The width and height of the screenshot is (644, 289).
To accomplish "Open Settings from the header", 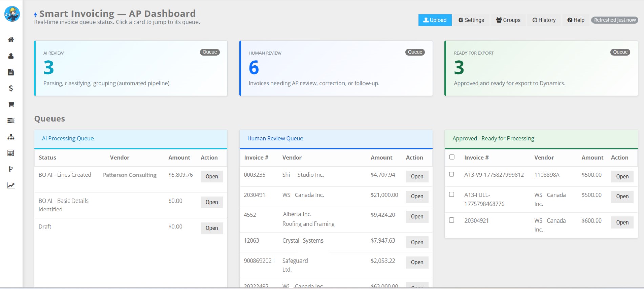I will (x=471, y=20).
